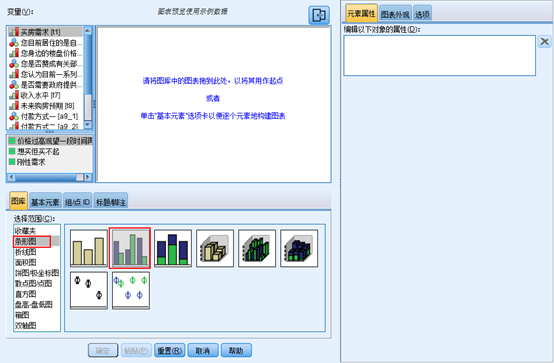Open the 图库 tab
The height and width of the screenshot is (363, 554).
(18, 201)
